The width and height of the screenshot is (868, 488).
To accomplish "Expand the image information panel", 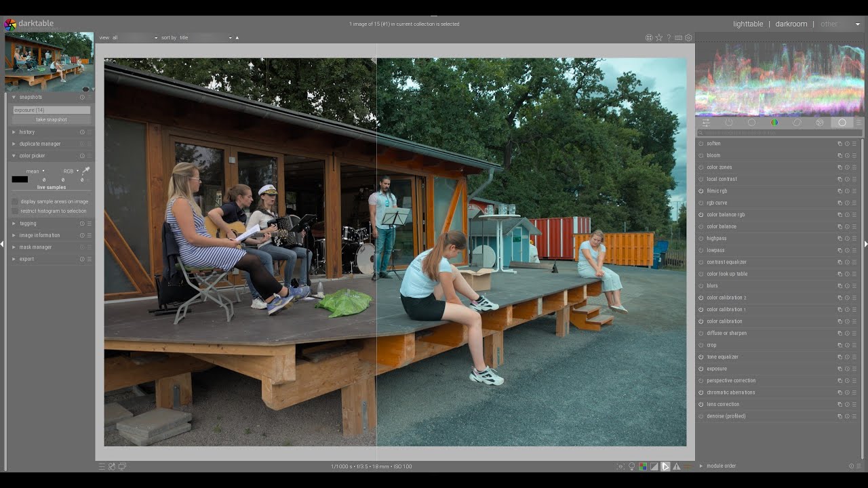I will click(14, 235).
